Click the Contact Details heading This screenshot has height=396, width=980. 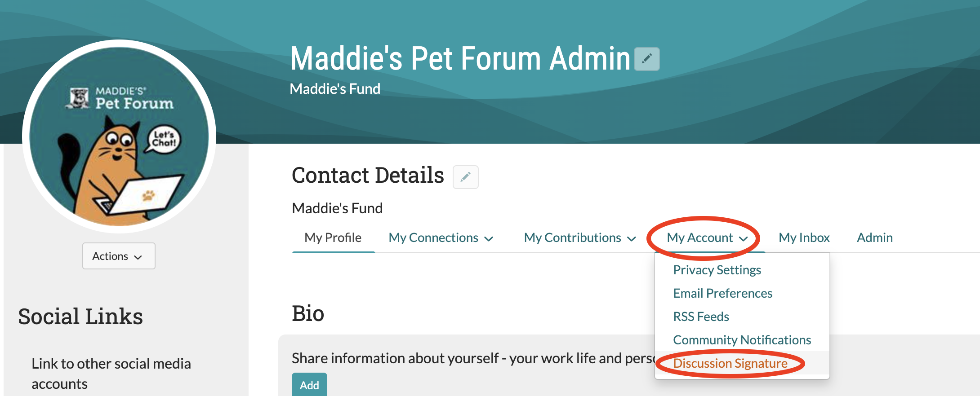point(368,175)
